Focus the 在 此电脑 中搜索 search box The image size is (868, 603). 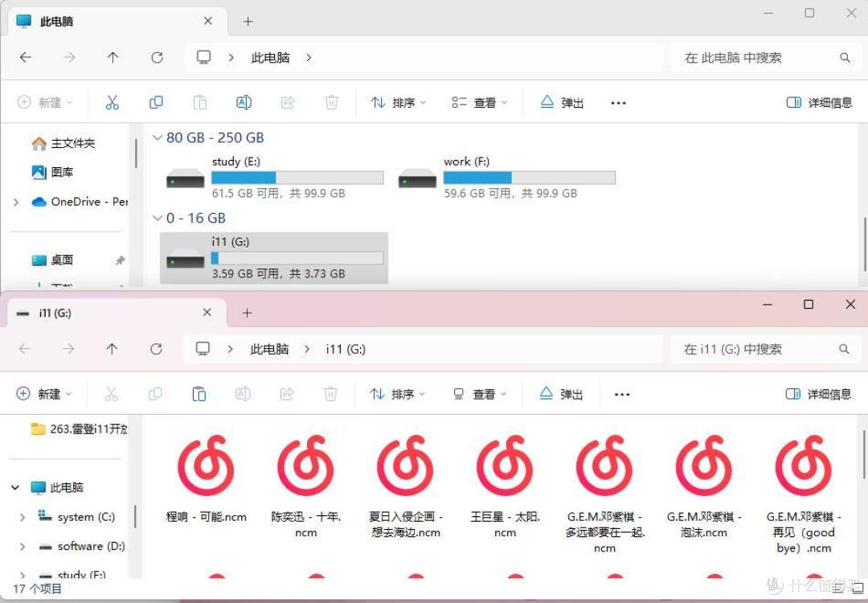764,58
